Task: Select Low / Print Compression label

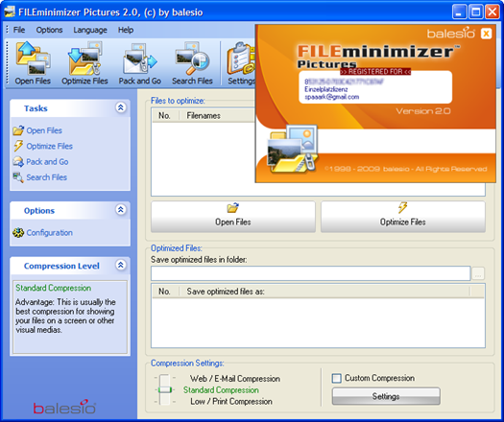Action: pos(231,402)
